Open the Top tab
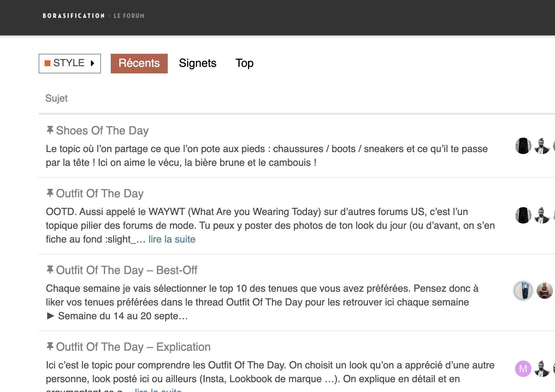 tap(244, 63)
